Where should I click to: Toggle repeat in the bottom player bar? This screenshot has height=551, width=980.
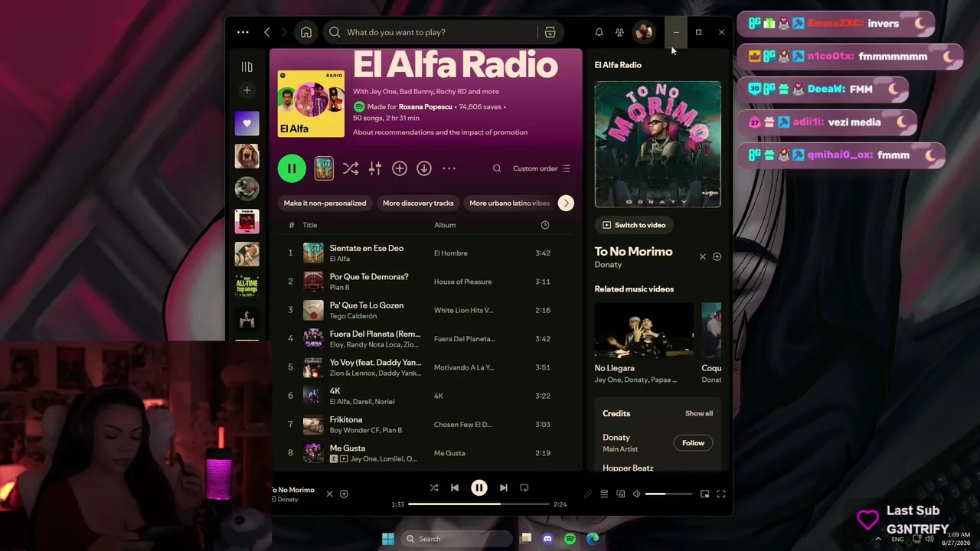pyautogui.click(x=524, y=487)
